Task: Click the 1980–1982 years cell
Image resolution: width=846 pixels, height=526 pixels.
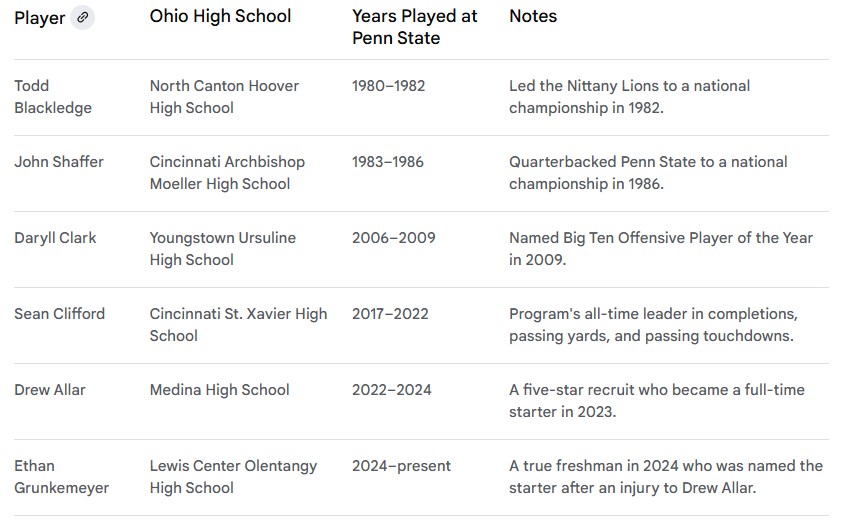Action: coord(388,86)
